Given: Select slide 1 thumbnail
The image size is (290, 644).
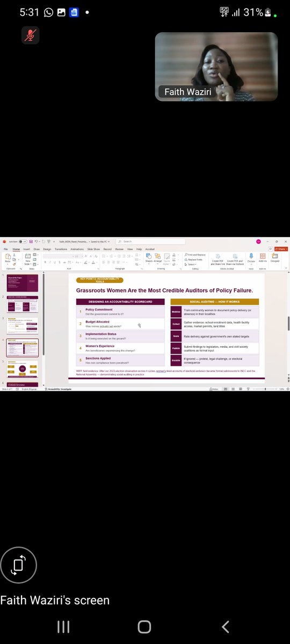Looking at the screenshot, I should [22, 283].
